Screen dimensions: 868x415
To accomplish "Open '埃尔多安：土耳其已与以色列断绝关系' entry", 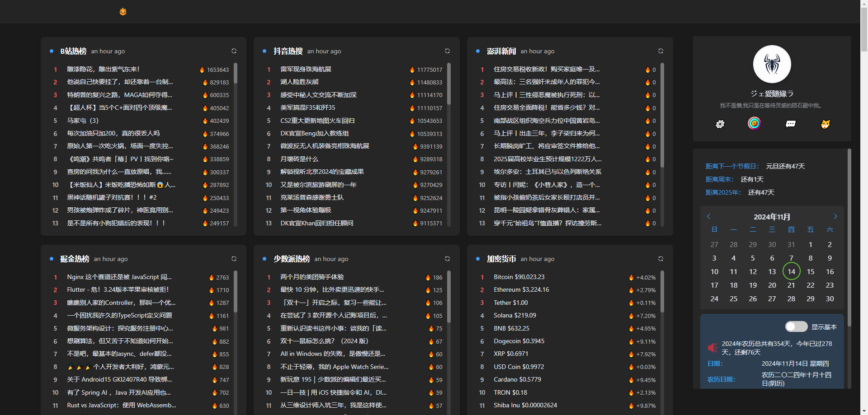I will pyautogui.click(x=547, y=172).
